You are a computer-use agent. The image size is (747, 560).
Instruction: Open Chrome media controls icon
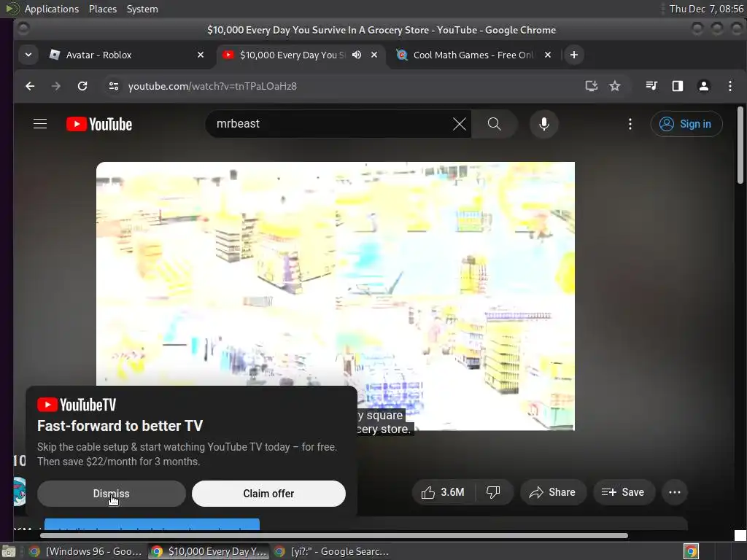pos(651,86)
